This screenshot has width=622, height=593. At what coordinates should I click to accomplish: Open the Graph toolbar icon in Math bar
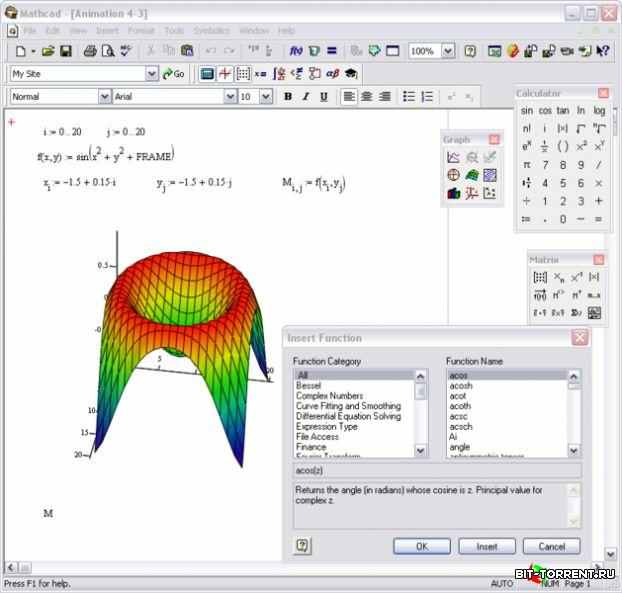pos(225,74)
